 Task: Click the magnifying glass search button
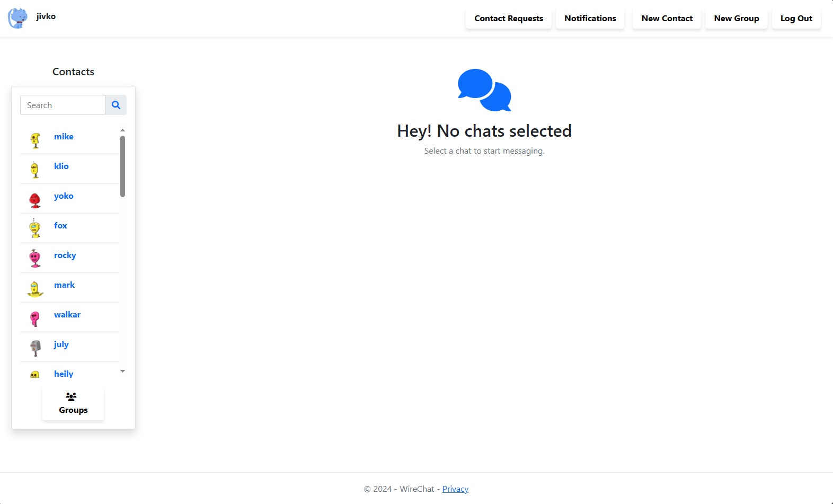116,105
